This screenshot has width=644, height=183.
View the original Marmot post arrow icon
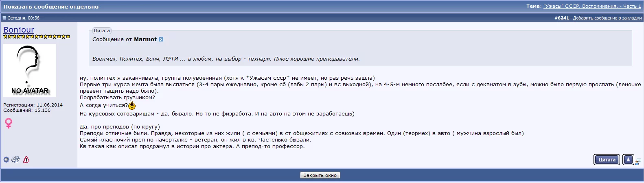161,39
